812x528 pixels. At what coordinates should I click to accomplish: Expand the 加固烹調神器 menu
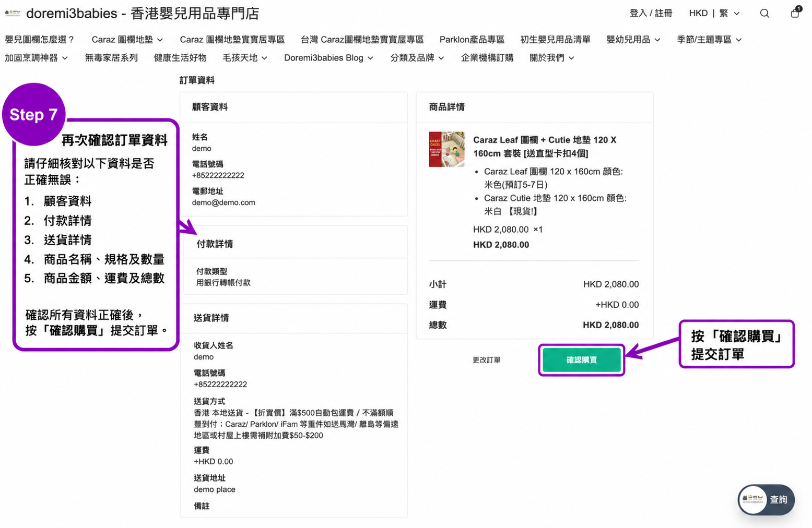click(x=37, y=58)
